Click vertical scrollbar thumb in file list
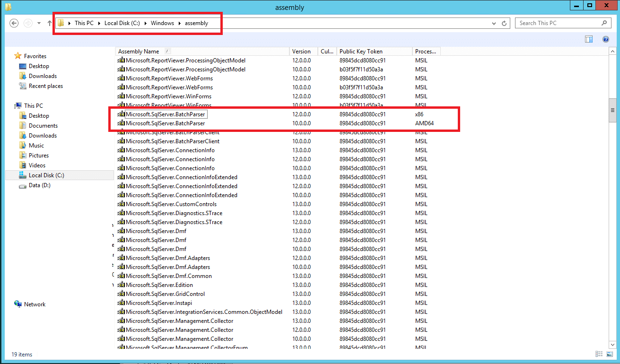 pos(612,110)
